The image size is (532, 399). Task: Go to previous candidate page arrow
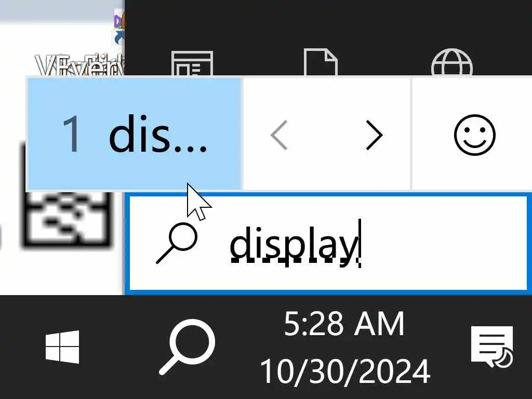(279, 135)
